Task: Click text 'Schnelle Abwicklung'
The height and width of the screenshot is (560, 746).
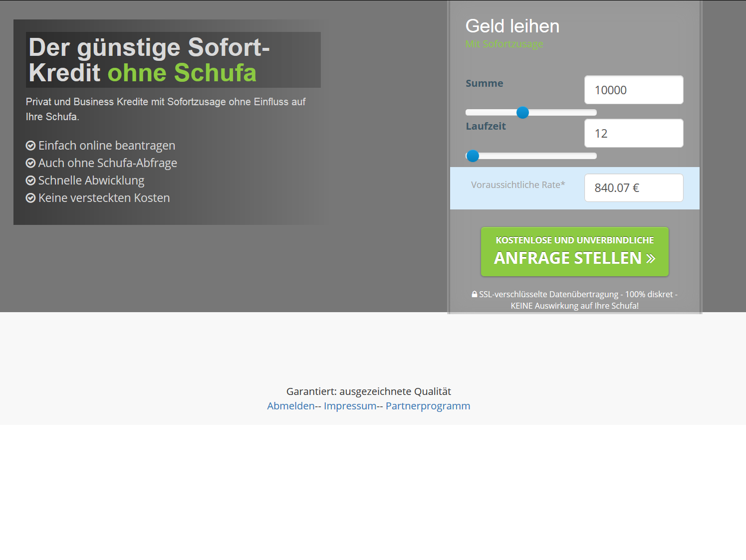Action: pos(91,181)
